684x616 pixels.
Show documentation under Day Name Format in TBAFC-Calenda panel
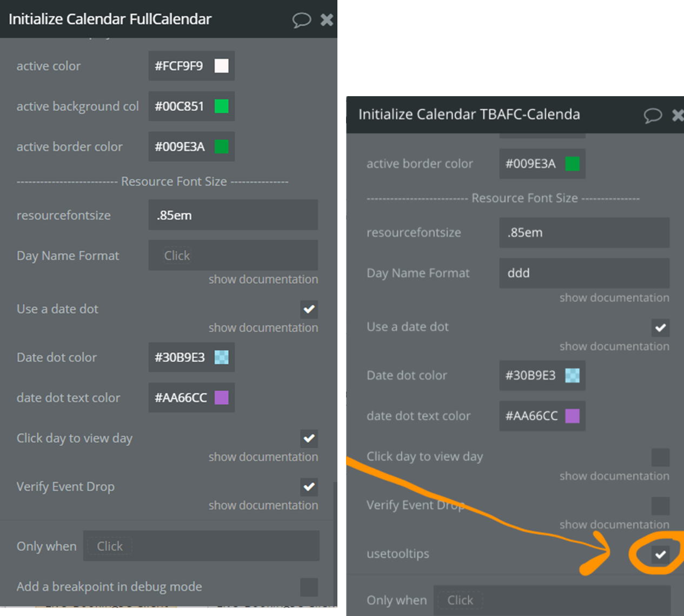pos(614,298)
